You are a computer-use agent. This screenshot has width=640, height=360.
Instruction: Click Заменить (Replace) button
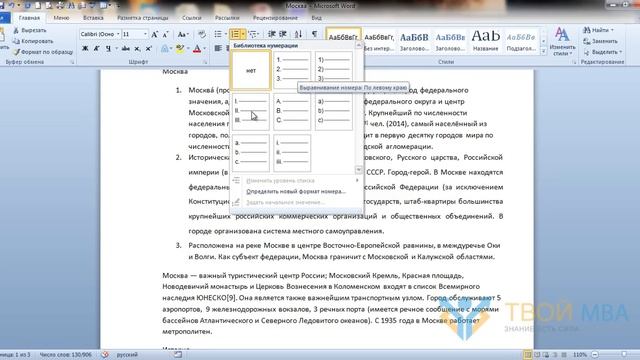(600, 41)
